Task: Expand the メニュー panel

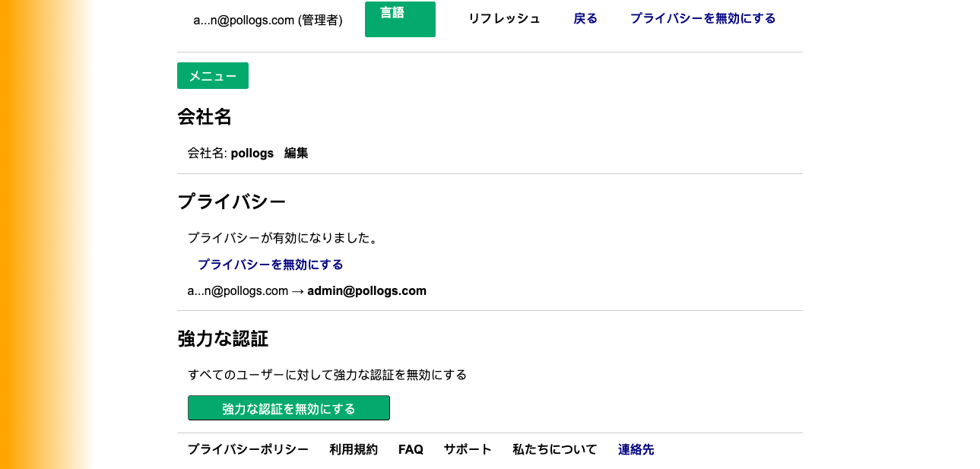Action: coord(212,75)
